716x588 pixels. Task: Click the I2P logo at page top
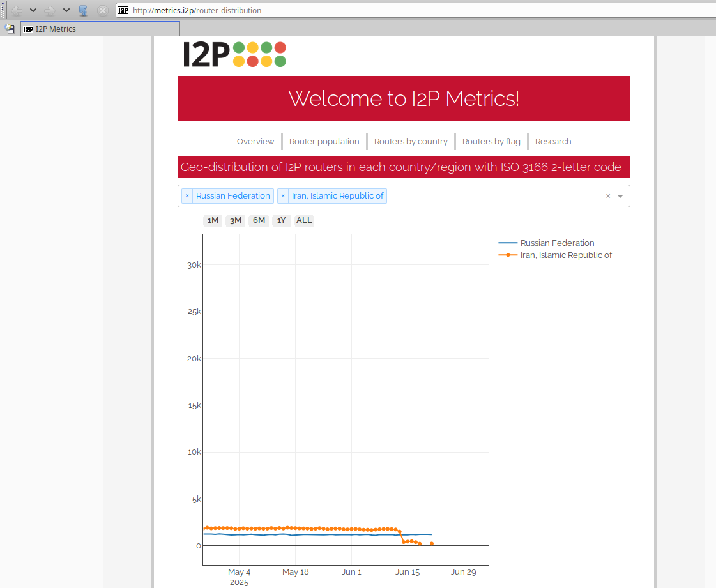tap(234, 54)
